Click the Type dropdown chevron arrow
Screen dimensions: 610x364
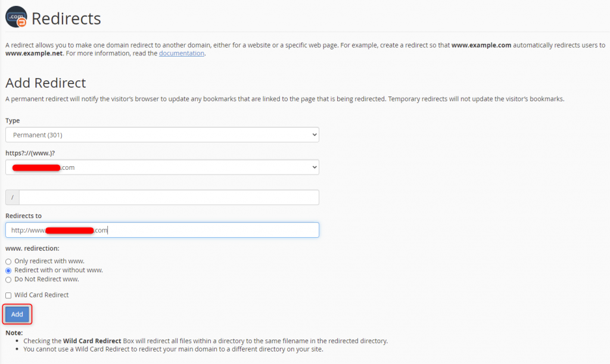[x=314, y=134]
